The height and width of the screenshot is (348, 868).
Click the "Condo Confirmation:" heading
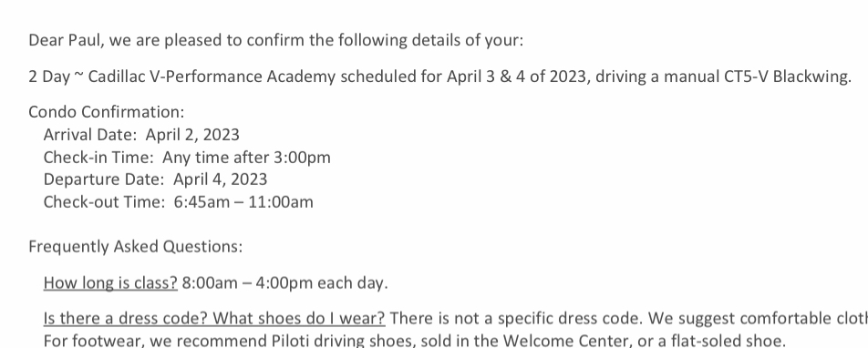(x=107, y=112)
